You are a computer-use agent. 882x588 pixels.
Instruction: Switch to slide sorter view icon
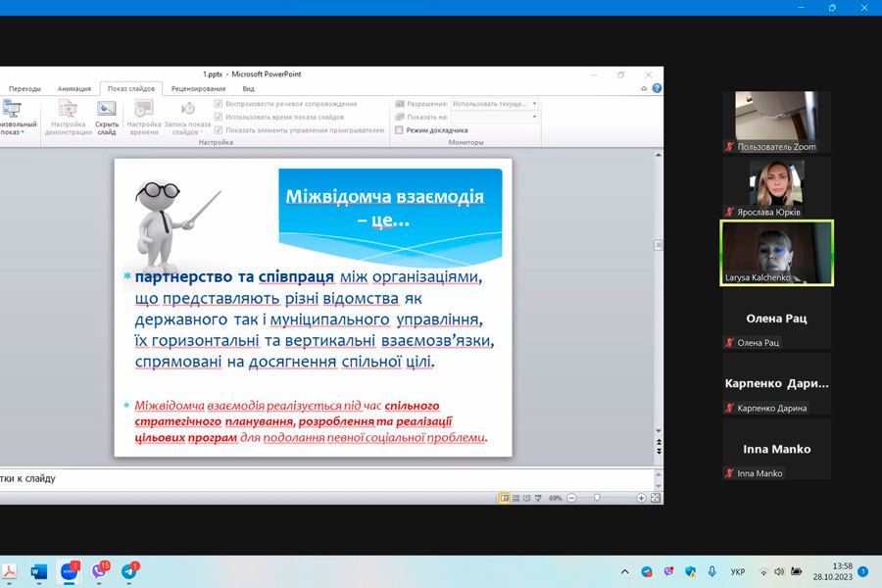pyautogui.click(x=517, y=498)
